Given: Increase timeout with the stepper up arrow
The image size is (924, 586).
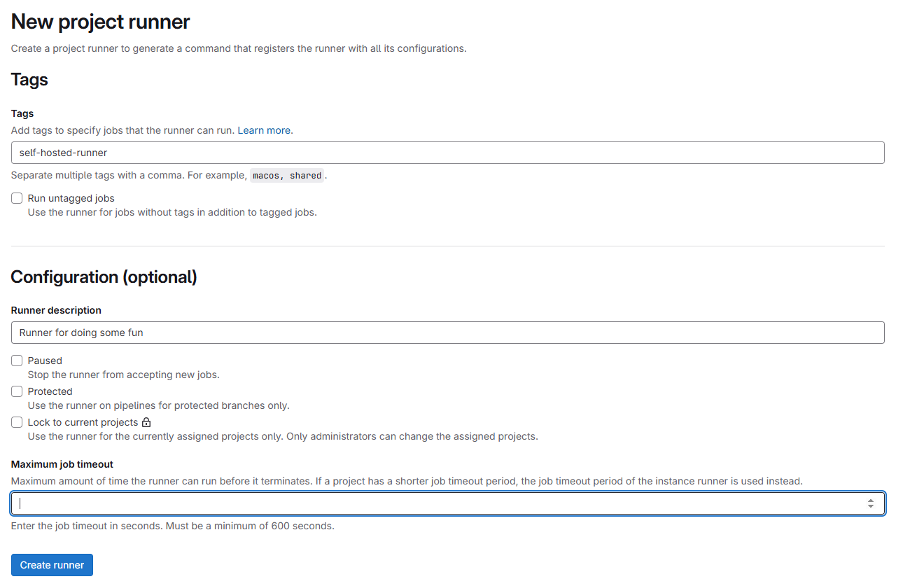Looking at the screenshot, I should (x=871, y=500).
